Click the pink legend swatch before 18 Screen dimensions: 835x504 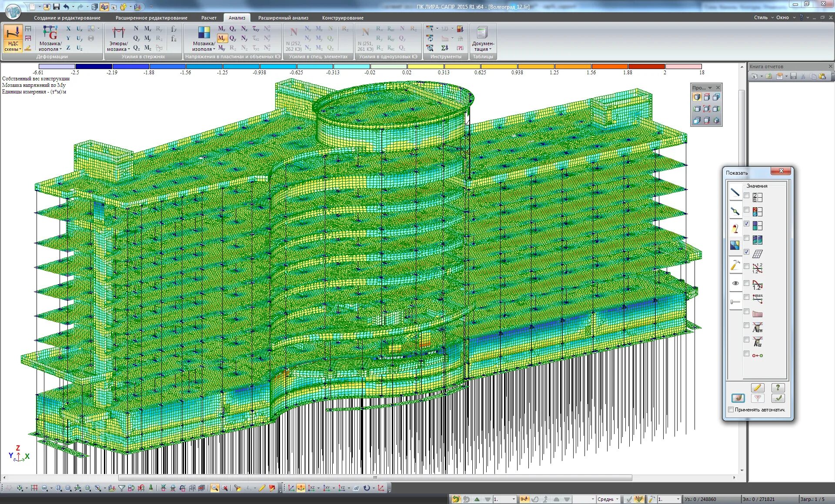click(683, 66)
